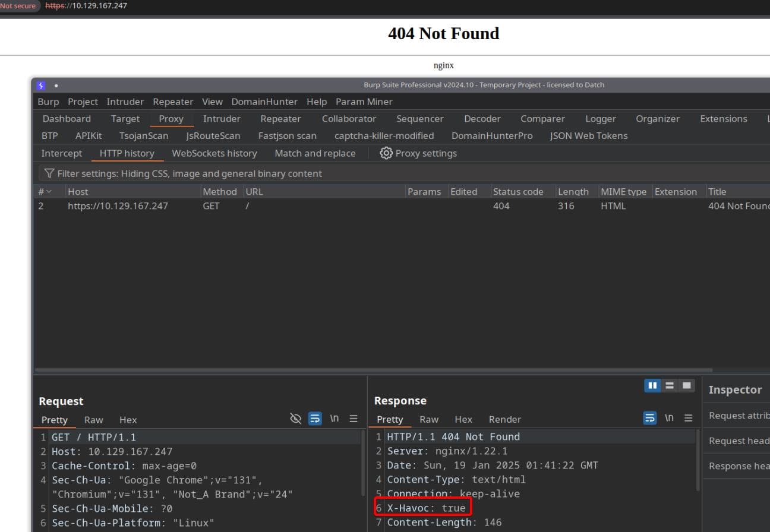Switch Request view to Hex
The width and height of the screenshot is (770, 532).
(128, 420)
